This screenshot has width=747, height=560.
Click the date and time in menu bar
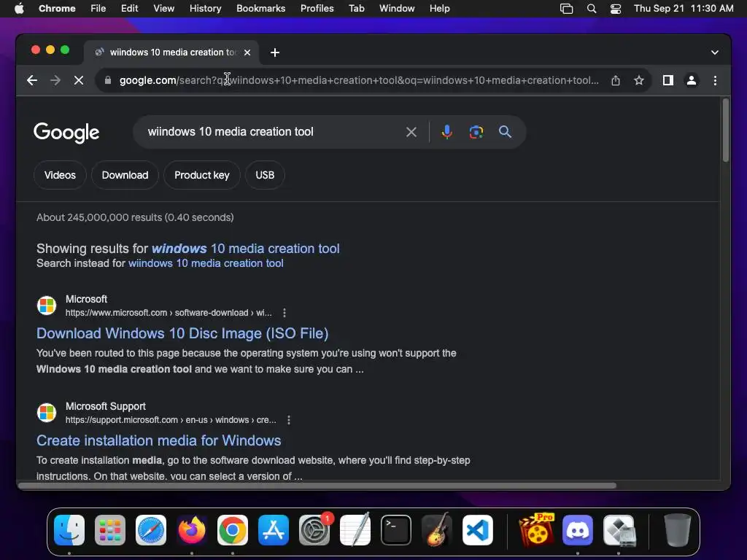coord(684,9)
